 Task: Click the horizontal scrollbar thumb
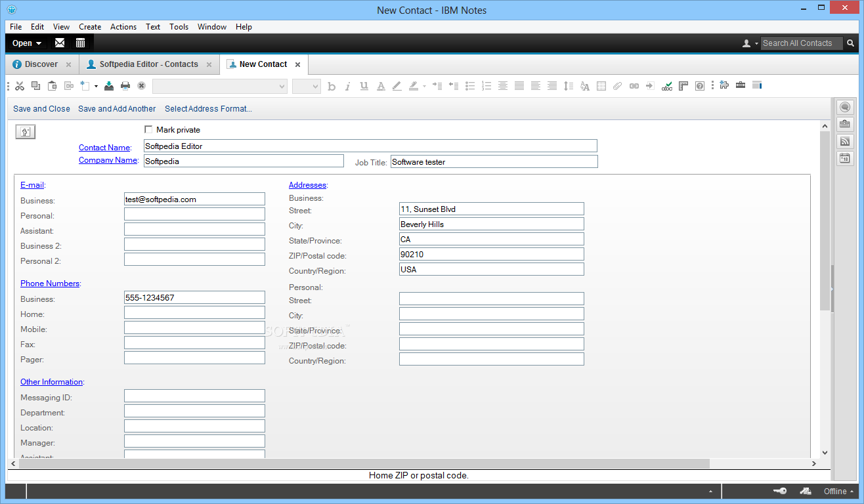tap(364, 463)
